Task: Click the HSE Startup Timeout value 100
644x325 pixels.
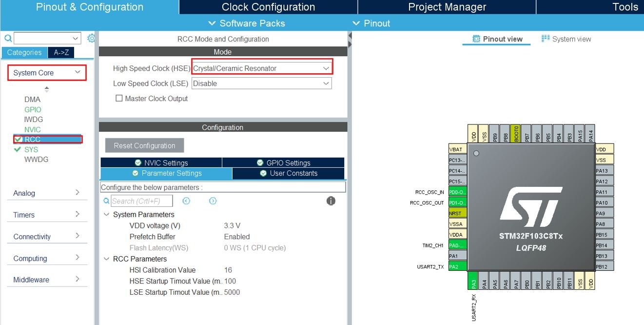Action: click(230, 281)
